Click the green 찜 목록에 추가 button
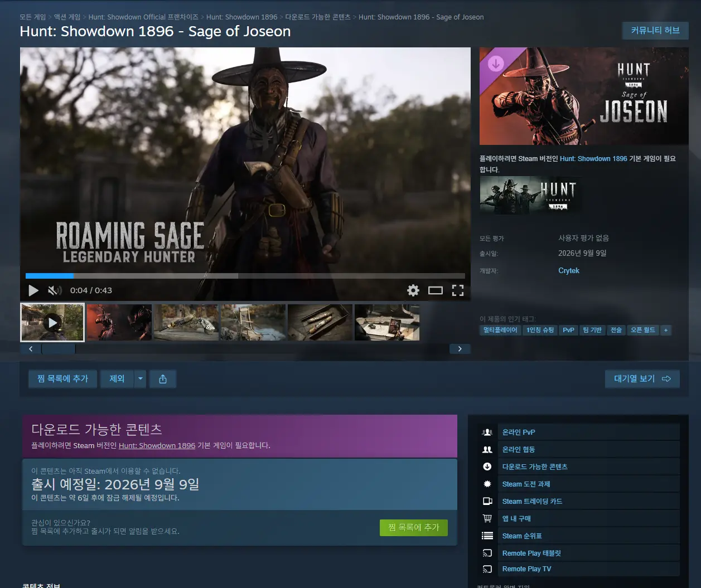The width and height of the screenshot is (701, 588). [x=414, y=527]
